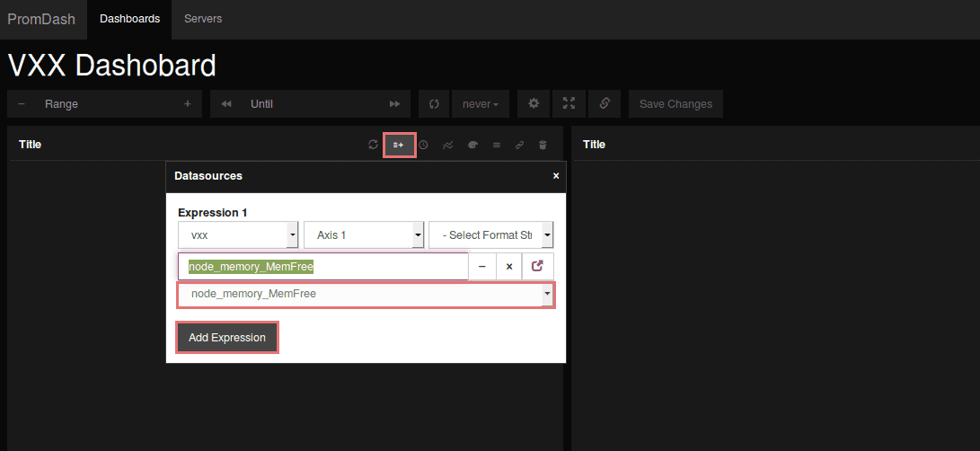Open the legend list settings icon
The width and height of the screenshot is (980, 451).
(496, 145)
